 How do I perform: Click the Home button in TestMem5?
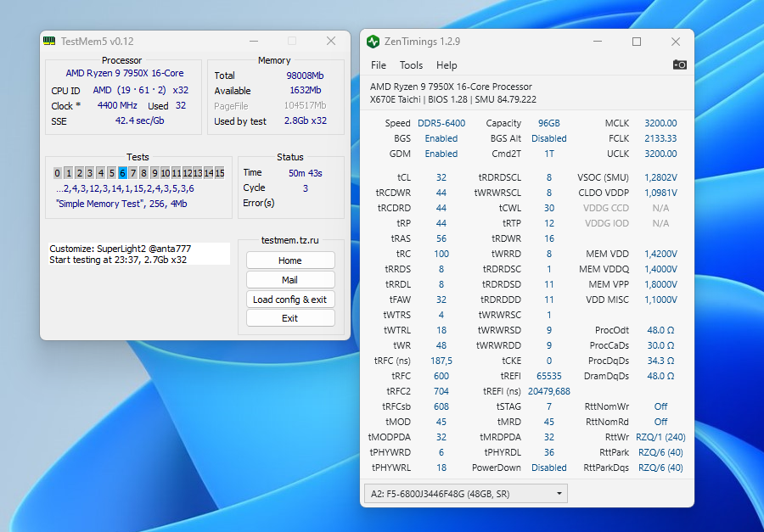tap(290, 260)
